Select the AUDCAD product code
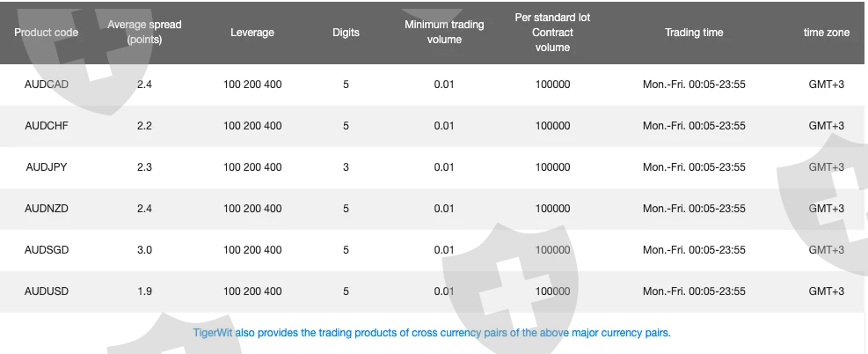Viewport: 868px width, 354px height. click(47, 85)
